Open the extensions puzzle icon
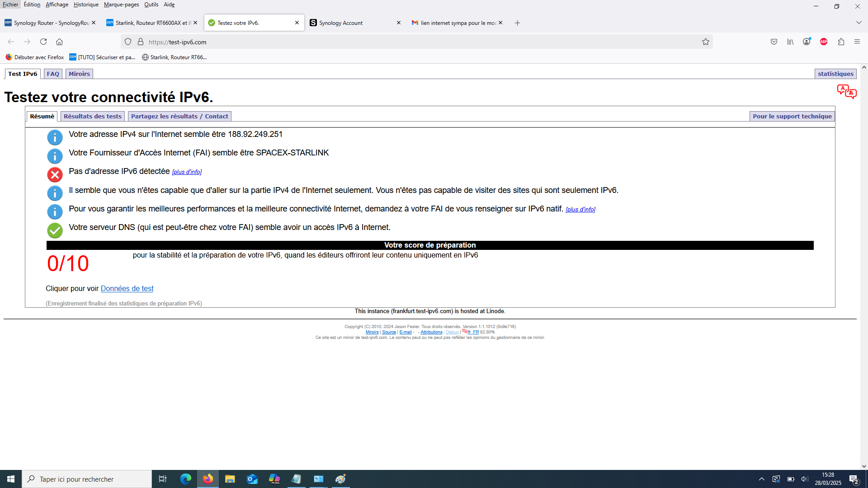This screenshot has width=868, height=488. (x=841, y=42)
